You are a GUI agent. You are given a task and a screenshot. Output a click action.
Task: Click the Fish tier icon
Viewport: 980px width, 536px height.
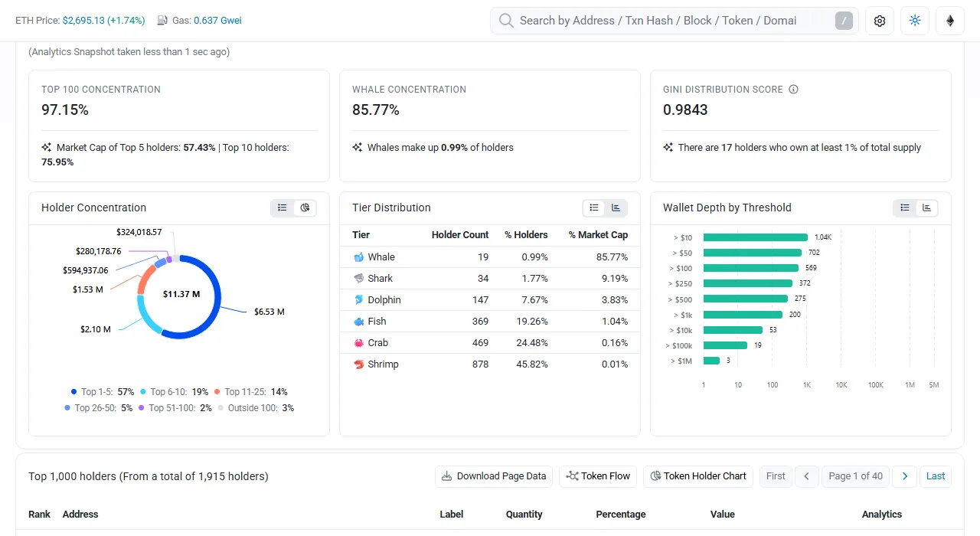(x=358, y=322)
